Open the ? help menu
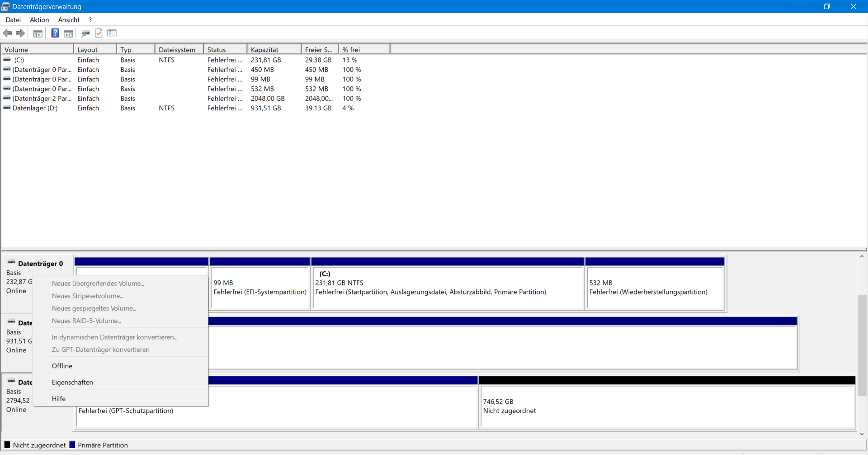The image size is (868, 455). point(90,20)
